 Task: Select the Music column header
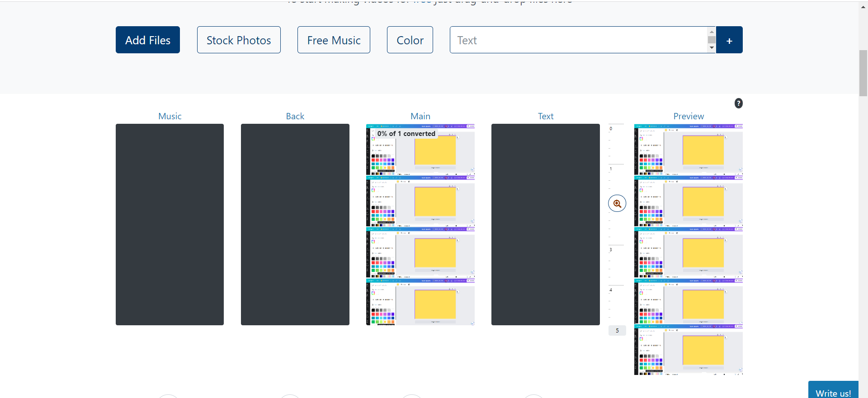(170, 116)
